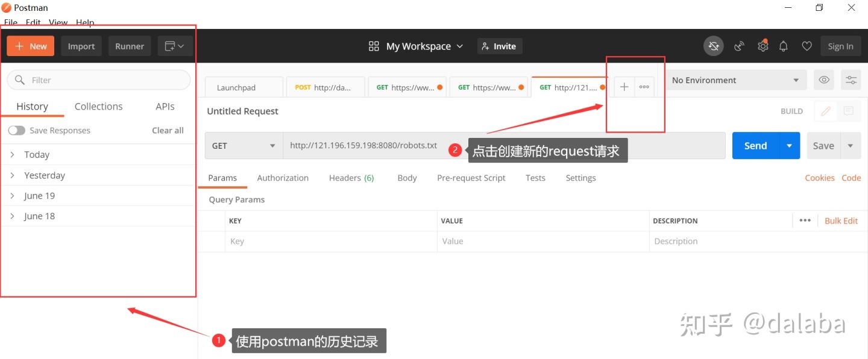868x359 pixels.
Task: Add a new request tab with plus
Action: 624,87
